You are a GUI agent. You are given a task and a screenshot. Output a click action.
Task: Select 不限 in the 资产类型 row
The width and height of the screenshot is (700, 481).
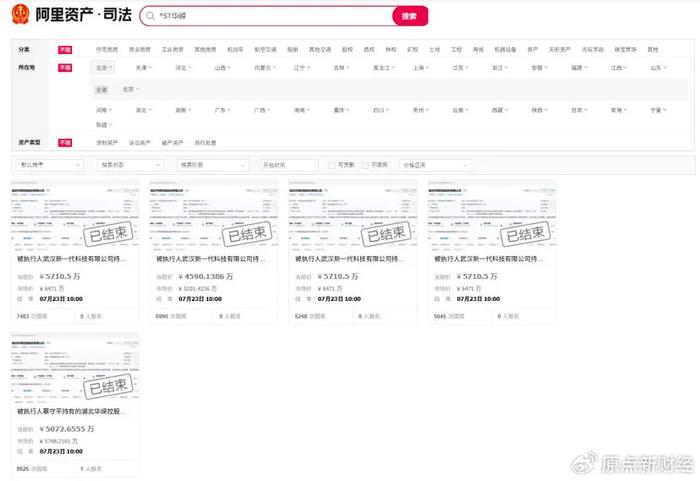pyautogui.click(x=65, y=142)
